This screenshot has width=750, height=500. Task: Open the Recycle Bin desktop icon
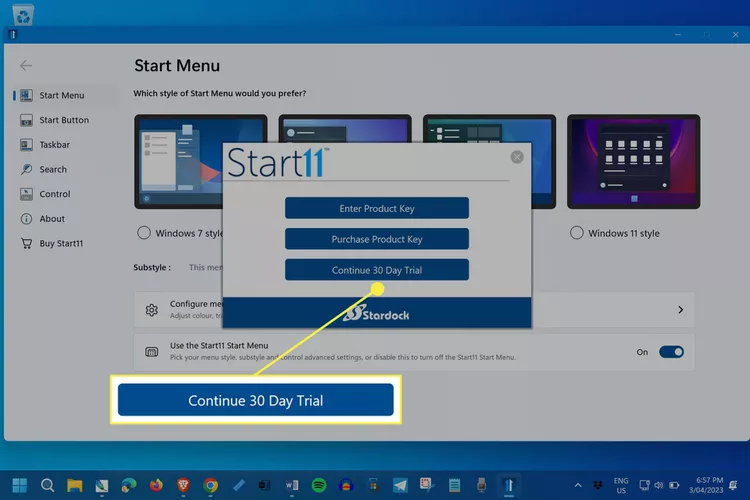click(x=23, y=14)
